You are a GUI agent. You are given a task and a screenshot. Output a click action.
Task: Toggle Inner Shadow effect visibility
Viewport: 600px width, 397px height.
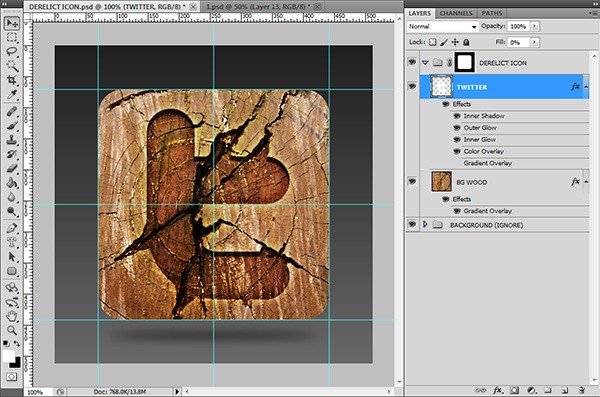[x=457, y=116]
